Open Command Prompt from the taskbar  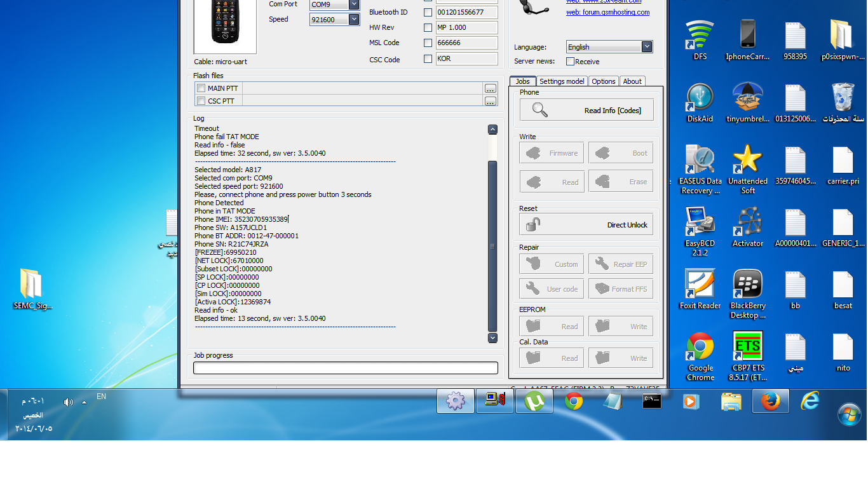tap(651, 401)
